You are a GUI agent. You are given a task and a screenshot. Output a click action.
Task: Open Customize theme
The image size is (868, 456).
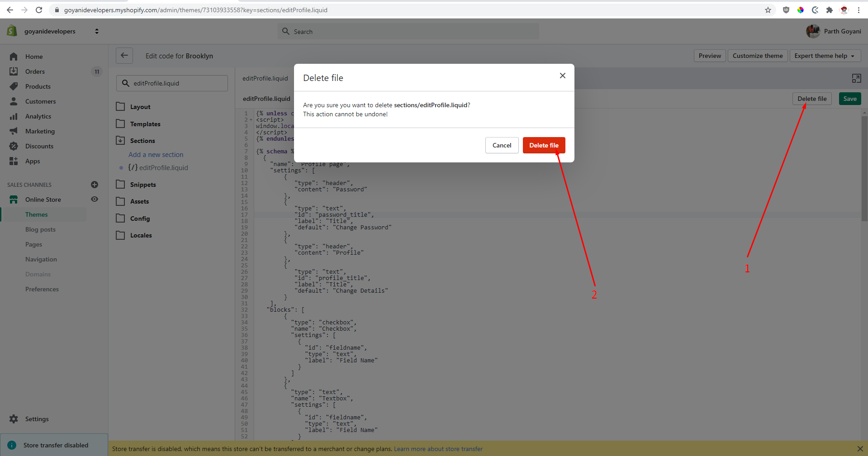coord(758,56)
